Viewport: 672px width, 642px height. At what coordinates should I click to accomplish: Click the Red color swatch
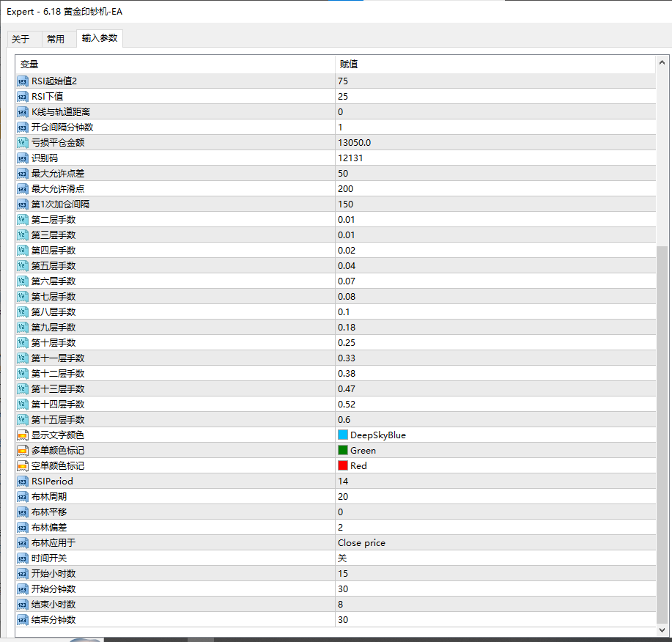(343, 465)
